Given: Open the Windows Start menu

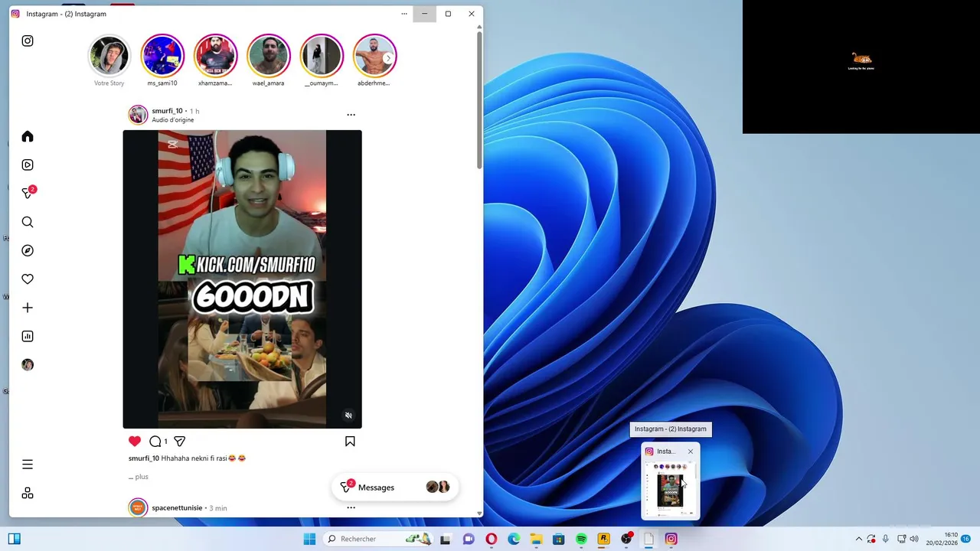Looking at the screenshot, I should (x=309, y=539).
